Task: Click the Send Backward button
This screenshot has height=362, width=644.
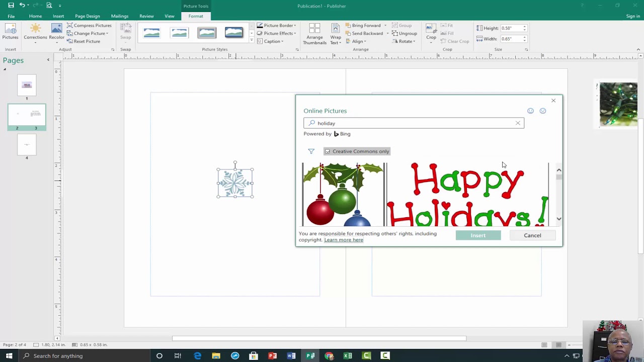Action: click(364, 33)
